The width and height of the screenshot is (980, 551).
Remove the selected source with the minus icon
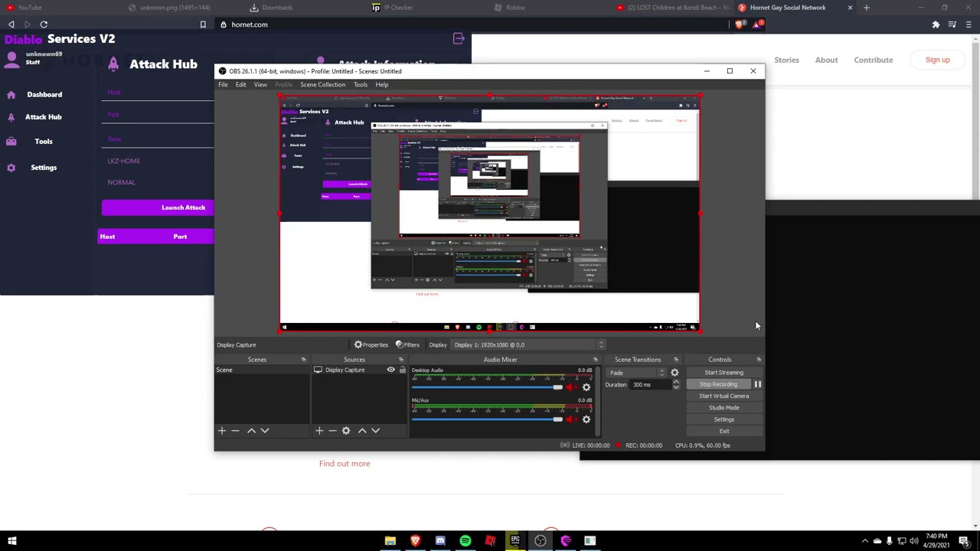point(333,431)
